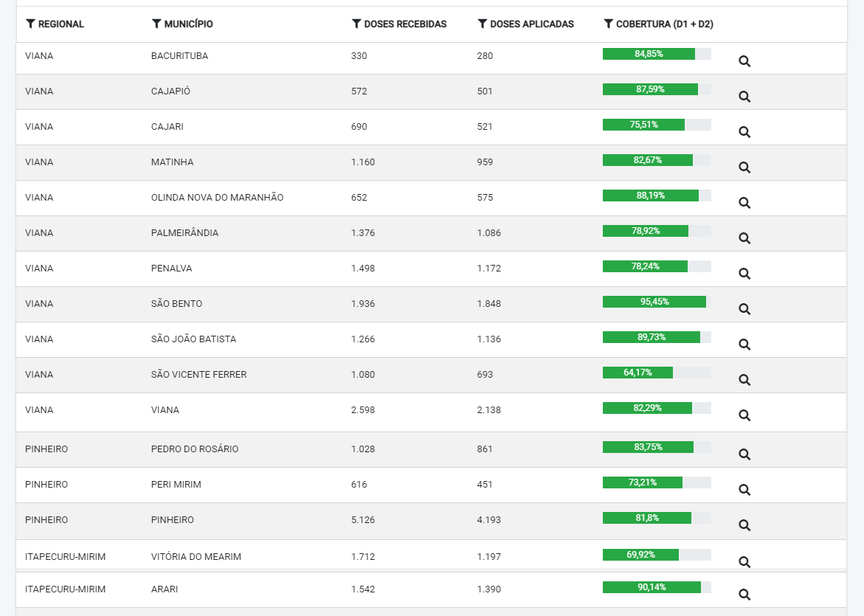Screen dimensions: 864x616
Task: Filter by Regional column funnel icon
Action: (30, 24)
